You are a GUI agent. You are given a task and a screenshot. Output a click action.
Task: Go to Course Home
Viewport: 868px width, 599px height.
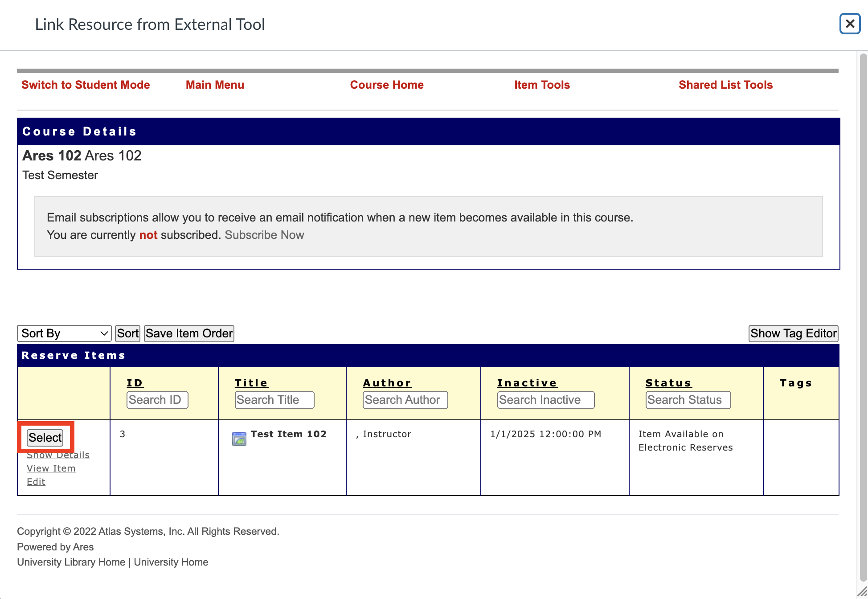click(x=387, y=85)
